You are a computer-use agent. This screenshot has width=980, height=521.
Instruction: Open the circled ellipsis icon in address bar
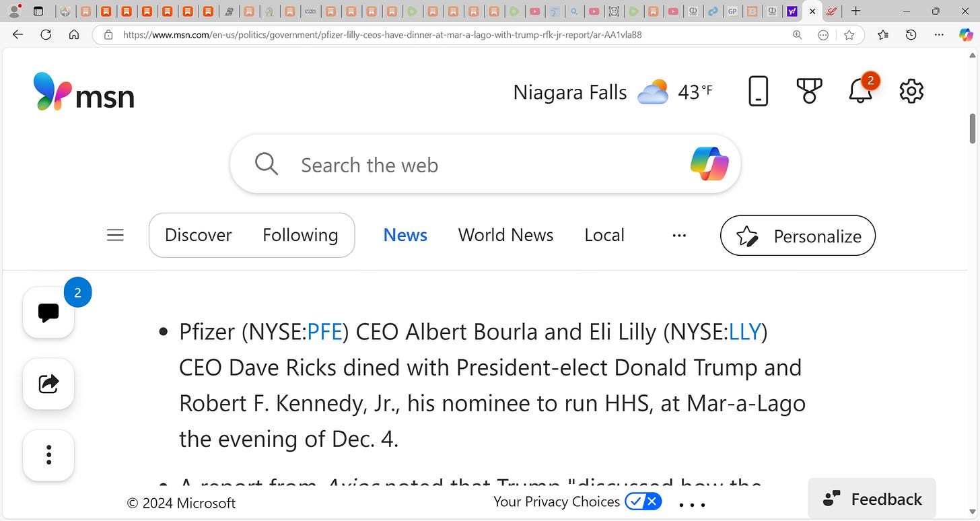coord(823,35)
